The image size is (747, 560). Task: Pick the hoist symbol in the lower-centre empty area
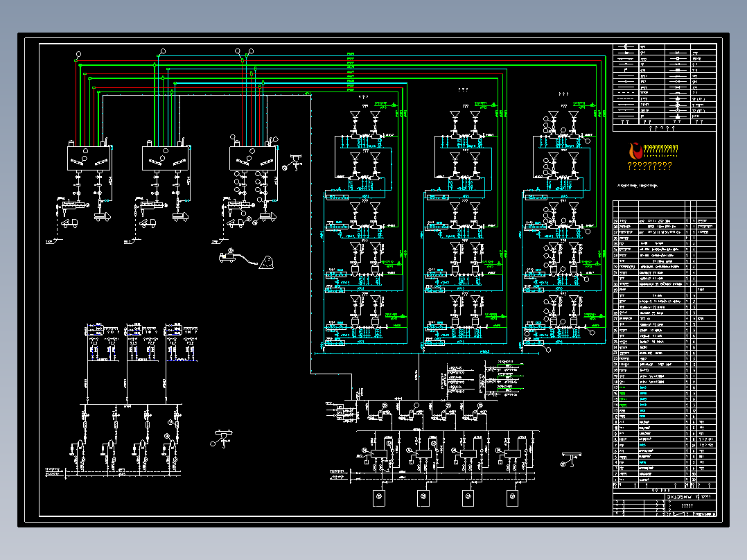tap(222, 439)
